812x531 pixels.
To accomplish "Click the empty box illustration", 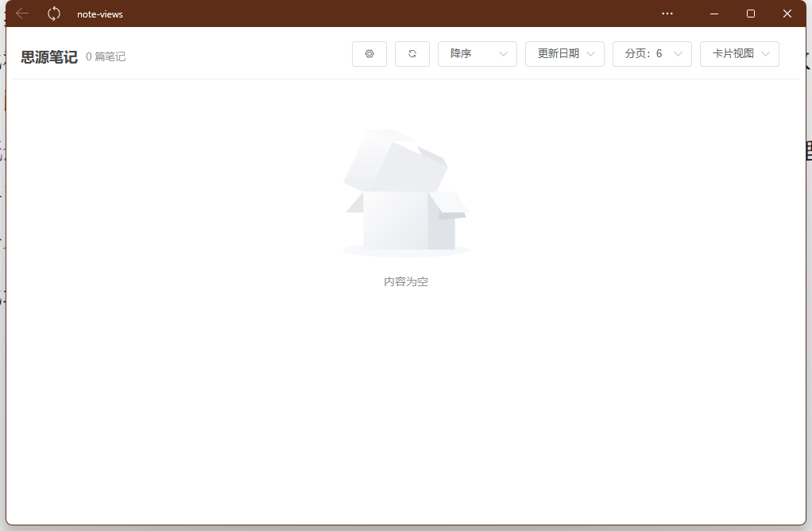I will 406,193.
